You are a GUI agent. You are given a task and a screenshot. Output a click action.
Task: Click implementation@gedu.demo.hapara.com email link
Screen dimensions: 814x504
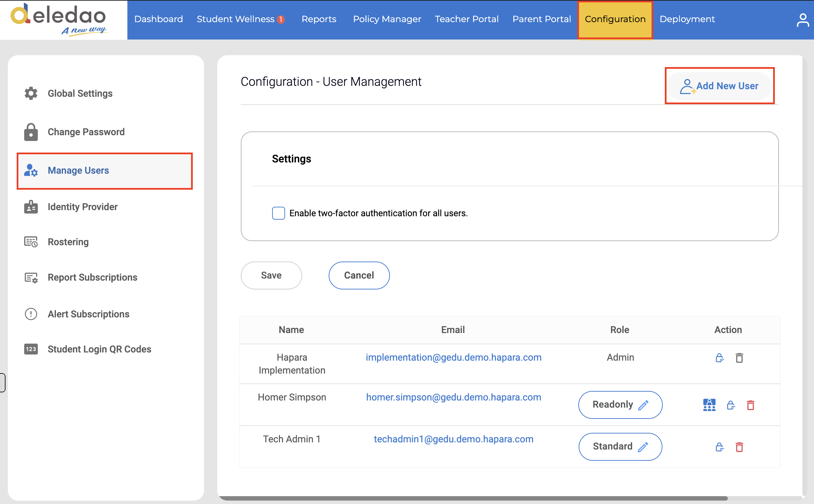point(453,358)
